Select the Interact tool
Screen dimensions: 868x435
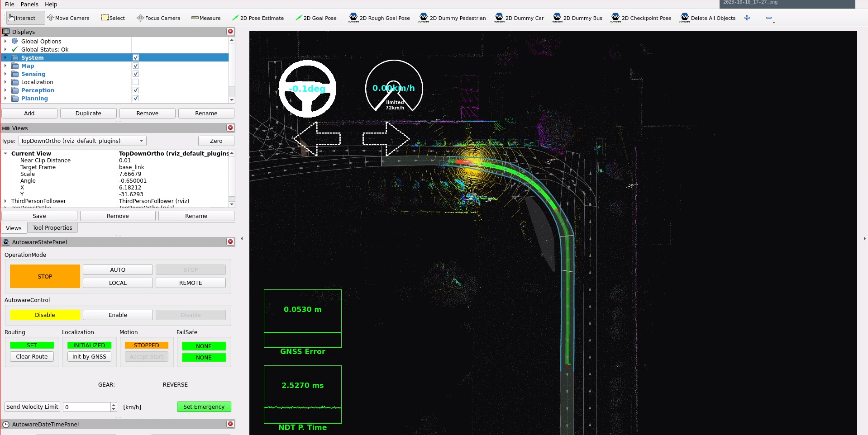click(22, 18)
